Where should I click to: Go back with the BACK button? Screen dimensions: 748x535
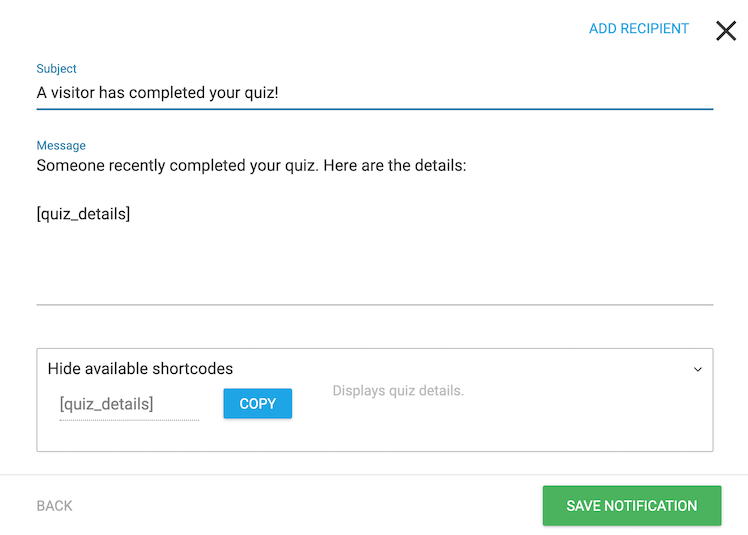54,506
